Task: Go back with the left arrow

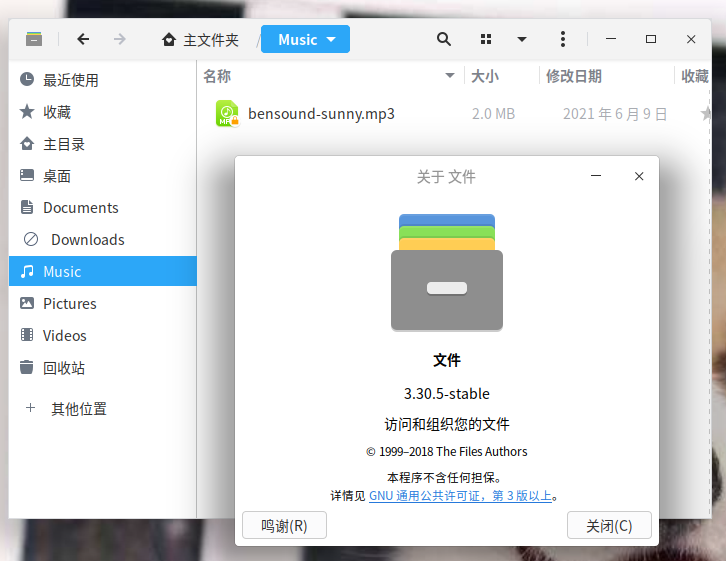Action: coord(83,39)
